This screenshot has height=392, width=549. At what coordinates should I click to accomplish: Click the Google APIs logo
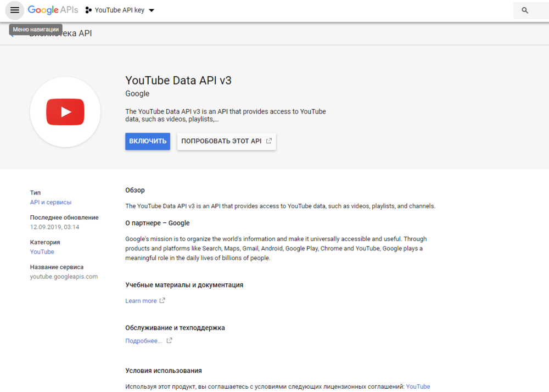(x=53, y=10)
